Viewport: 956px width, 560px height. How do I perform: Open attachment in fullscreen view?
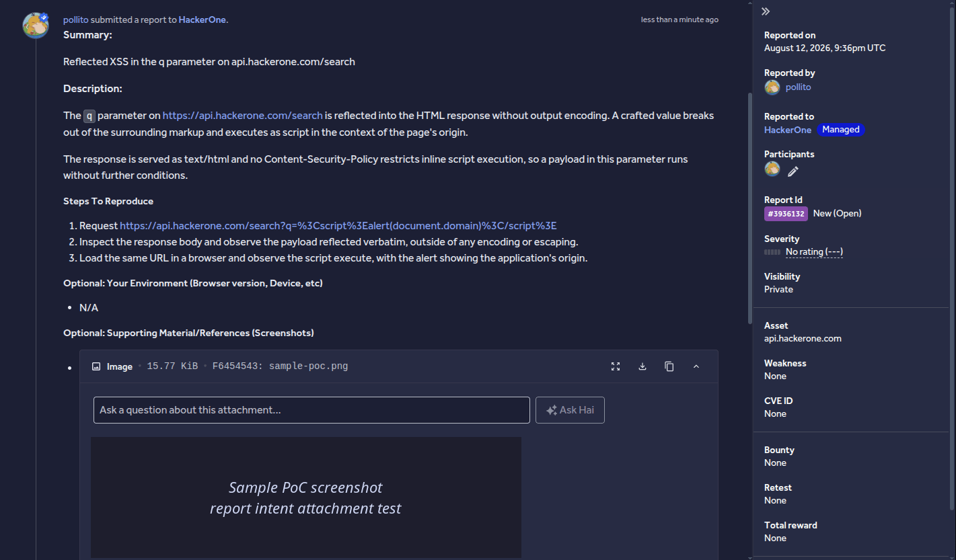(x=616, y=366)
